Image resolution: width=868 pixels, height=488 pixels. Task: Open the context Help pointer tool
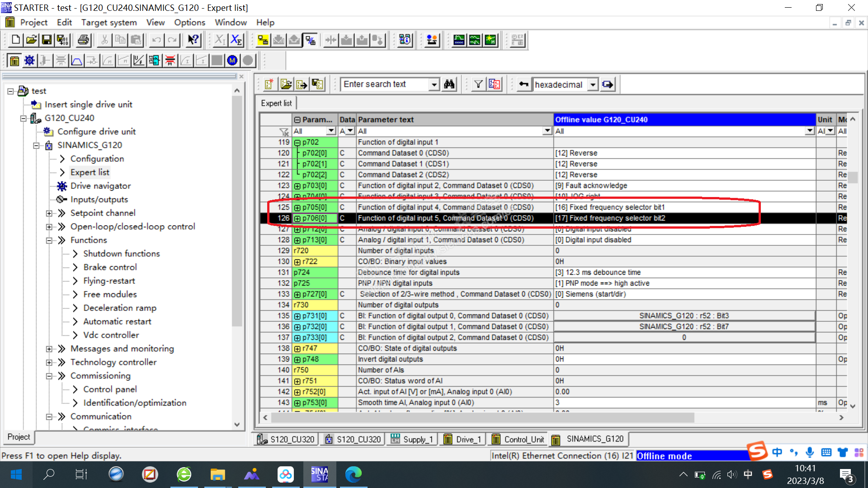(x=193, y=40)
